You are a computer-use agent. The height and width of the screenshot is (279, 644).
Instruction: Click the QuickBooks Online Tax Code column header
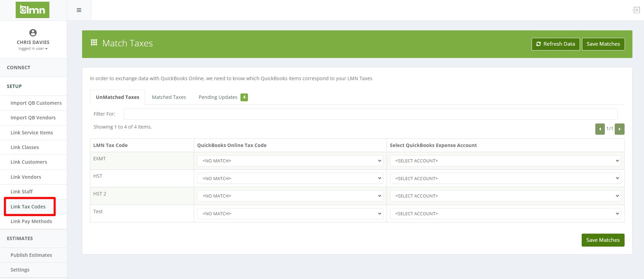pos(290,145)
